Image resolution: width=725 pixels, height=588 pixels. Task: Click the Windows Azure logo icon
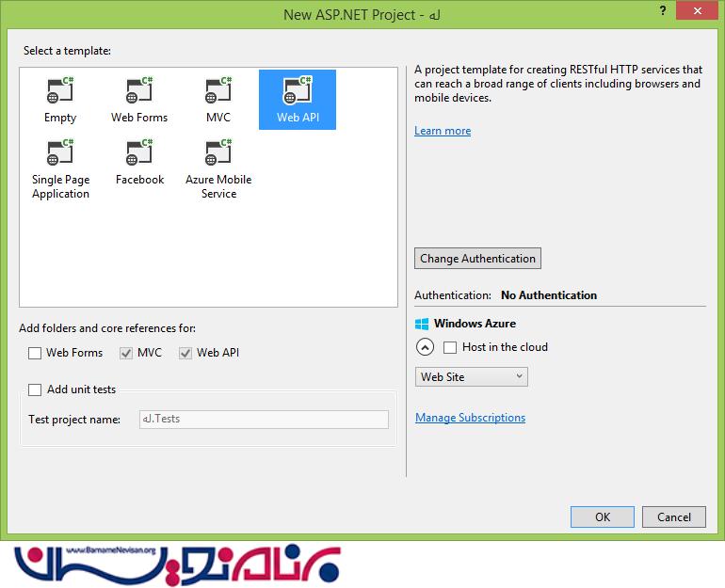click(422, 324)
